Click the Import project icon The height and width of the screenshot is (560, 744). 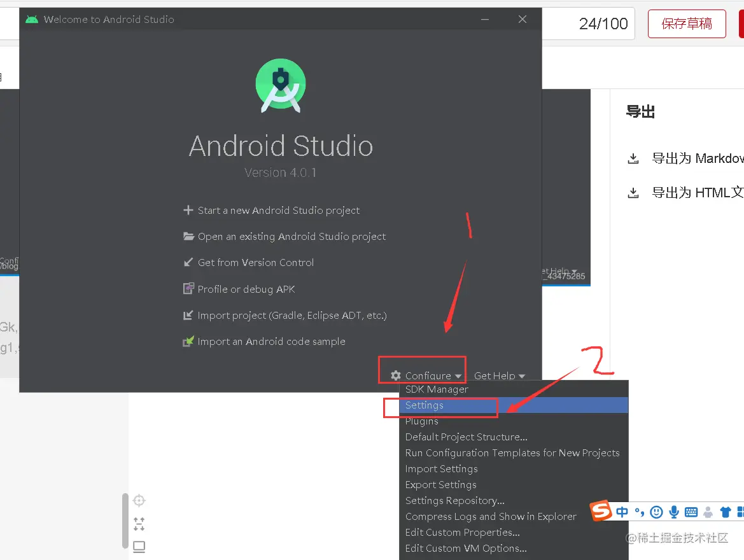click(188, 315)
